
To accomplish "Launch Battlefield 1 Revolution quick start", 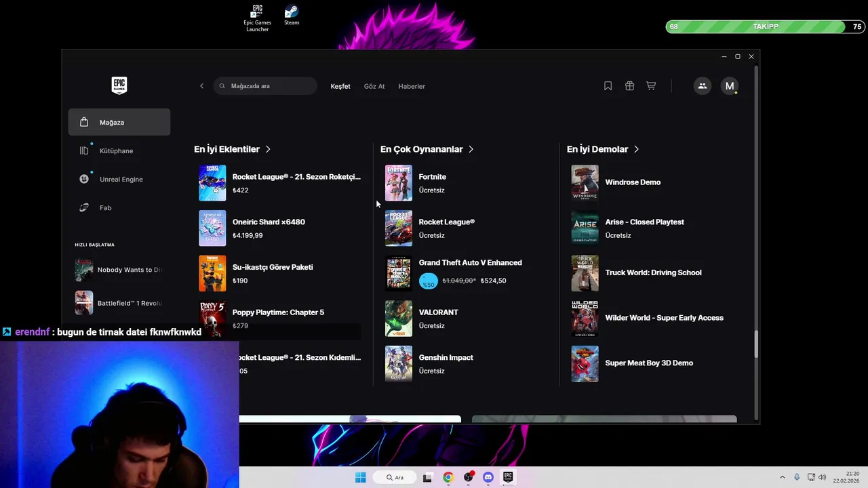I will 119,303.
